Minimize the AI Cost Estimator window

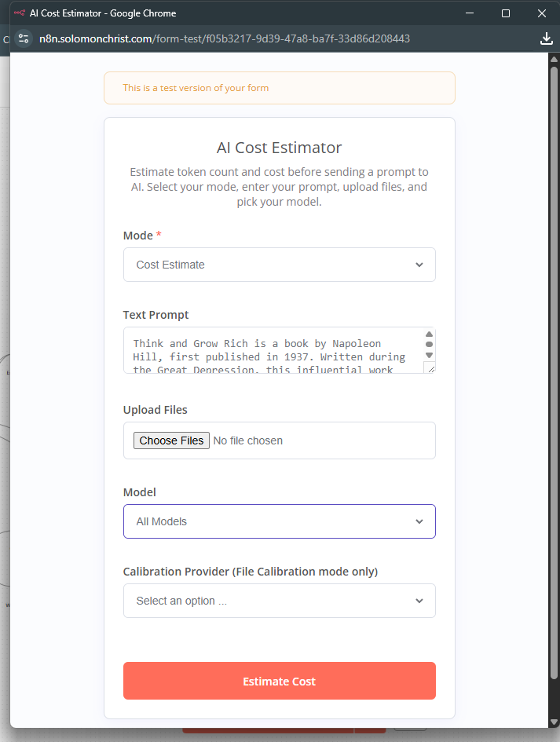[470, 13]
